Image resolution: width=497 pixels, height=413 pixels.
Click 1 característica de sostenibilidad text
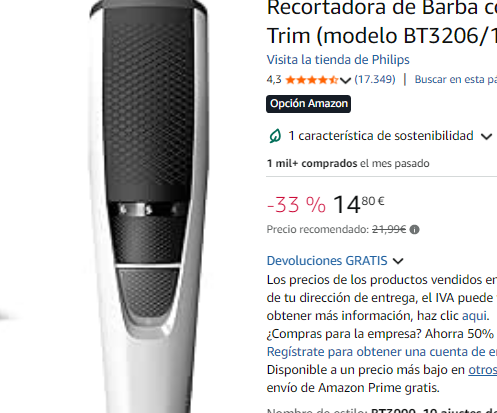(381, 136)
